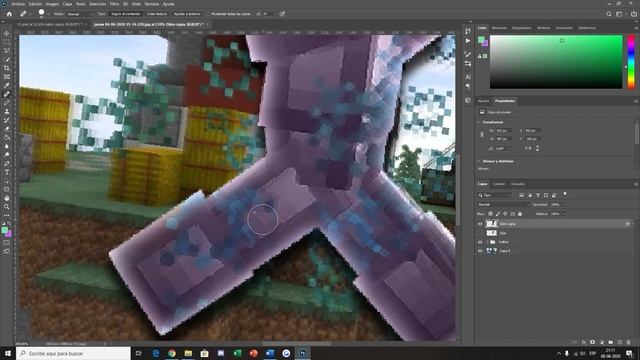Select the Hand tool
This screenshot has height=360, width=640.
coord(7,198)
